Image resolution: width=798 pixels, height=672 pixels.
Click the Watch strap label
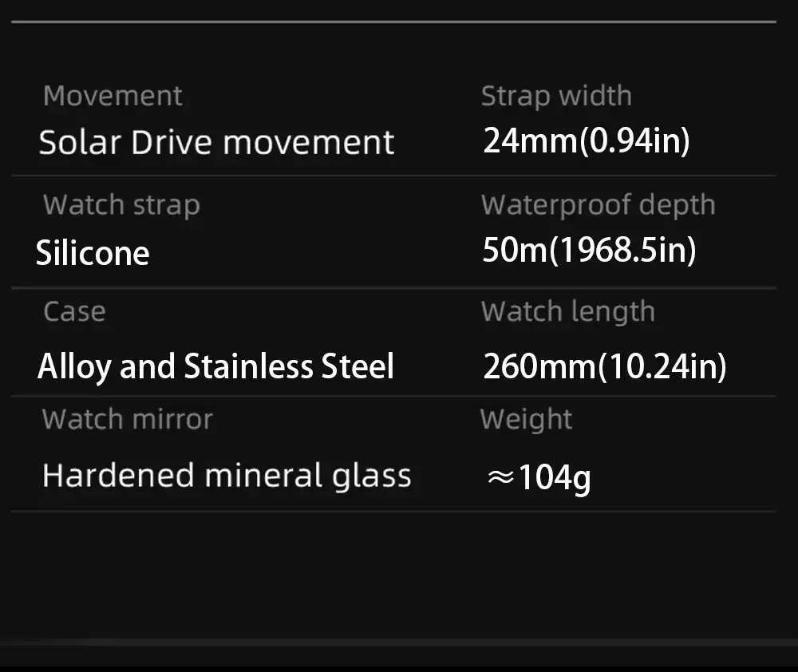[121, 205]
